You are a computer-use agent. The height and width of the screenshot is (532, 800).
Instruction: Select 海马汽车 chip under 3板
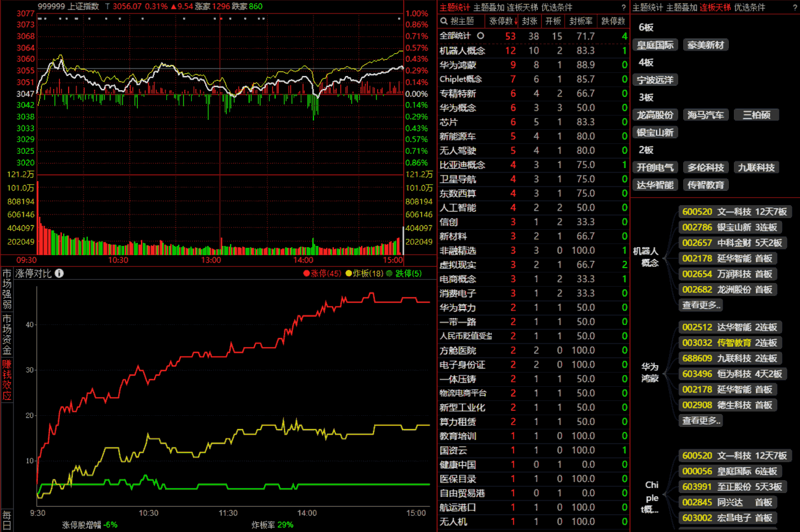click(705, 115)
